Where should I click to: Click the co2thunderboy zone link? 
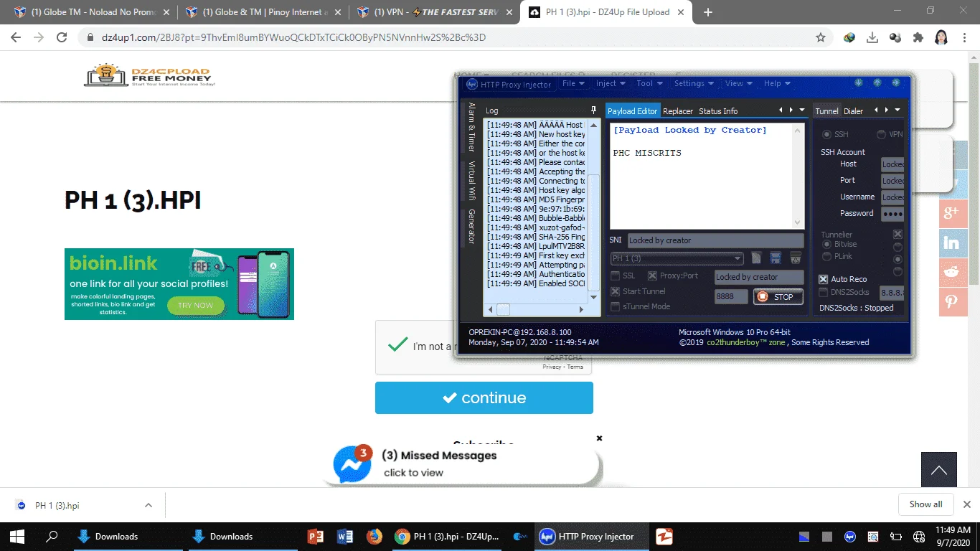pos(746,342)
